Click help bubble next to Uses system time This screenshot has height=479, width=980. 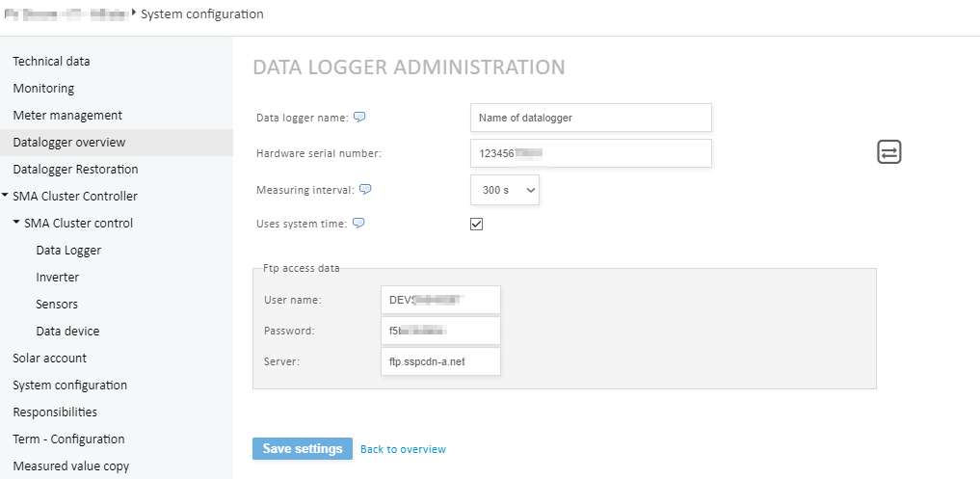click(x=358, y=224)
